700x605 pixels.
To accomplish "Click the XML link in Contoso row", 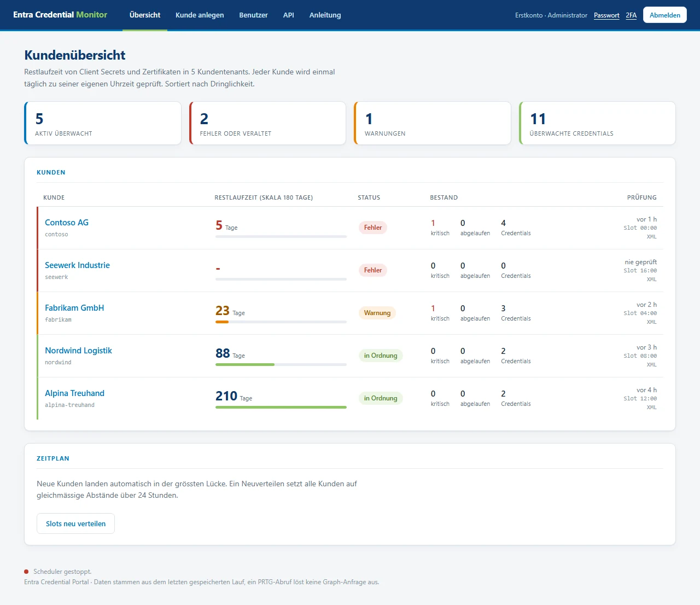I will (x=651, y=237).
